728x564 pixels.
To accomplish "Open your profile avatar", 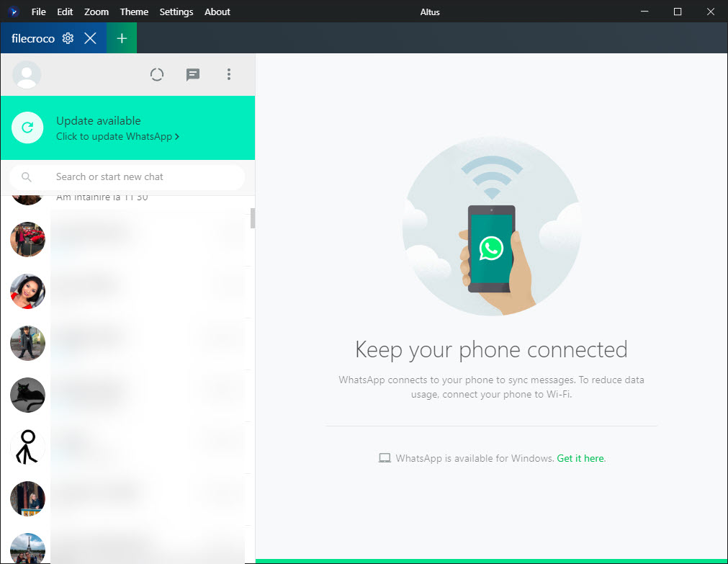I will (27, 74).
